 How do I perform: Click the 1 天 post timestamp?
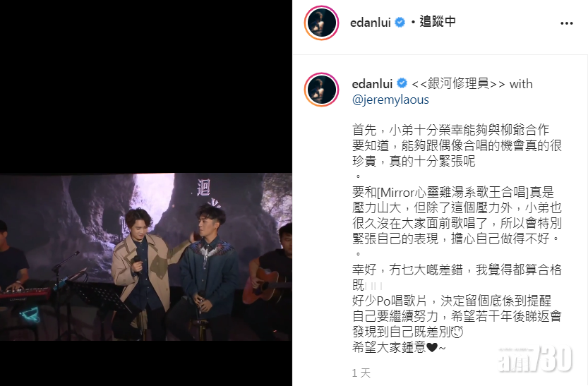click(361, 373)
